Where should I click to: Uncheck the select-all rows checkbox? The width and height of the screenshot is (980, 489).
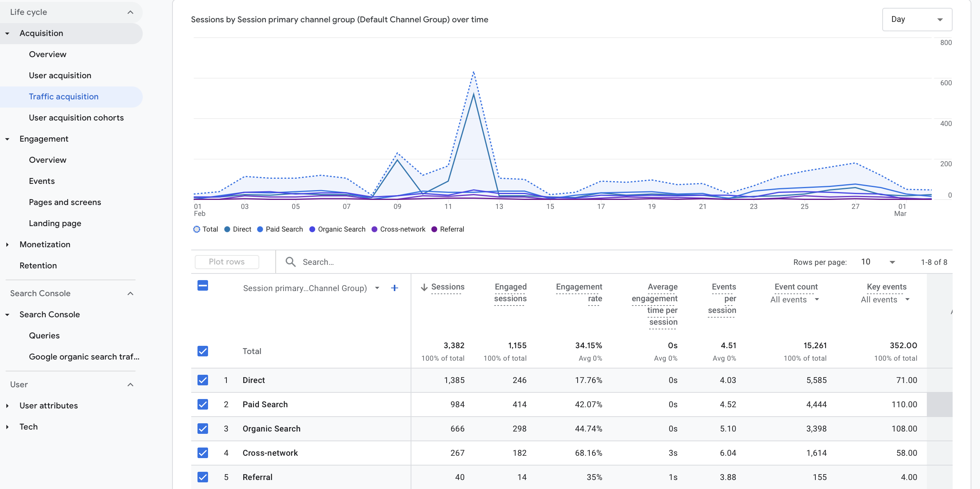point(203,286)
